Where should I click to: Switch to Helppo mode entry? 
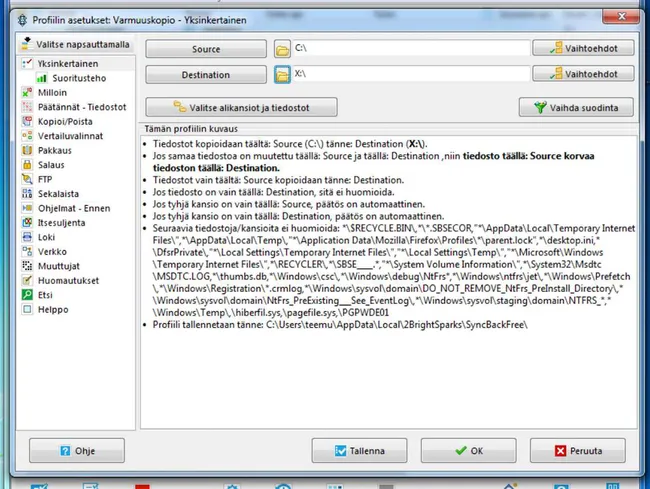click(x=53, y=310)
